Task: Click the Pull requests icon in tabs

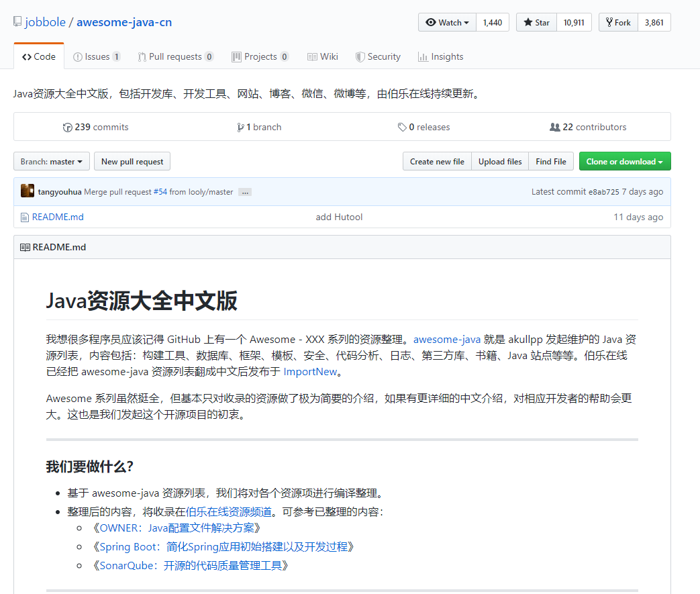Action: [x=142, y=57]
